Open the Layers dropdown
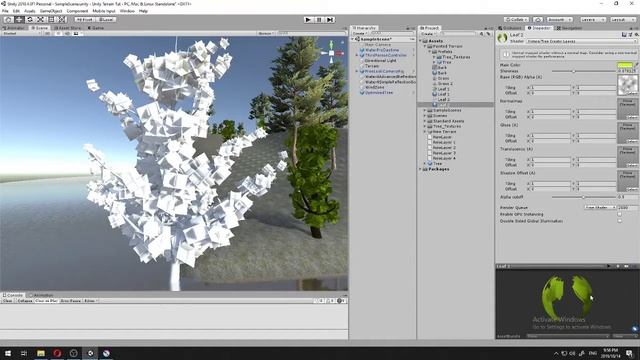The height and width of the screenshot is (360, 640). 593,19
